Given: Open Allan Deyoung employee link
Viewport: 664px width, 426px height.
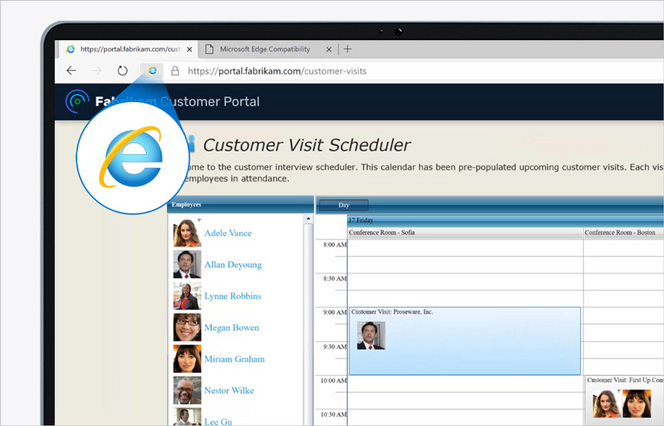Looking at the screenshot, I should [233, 265].
